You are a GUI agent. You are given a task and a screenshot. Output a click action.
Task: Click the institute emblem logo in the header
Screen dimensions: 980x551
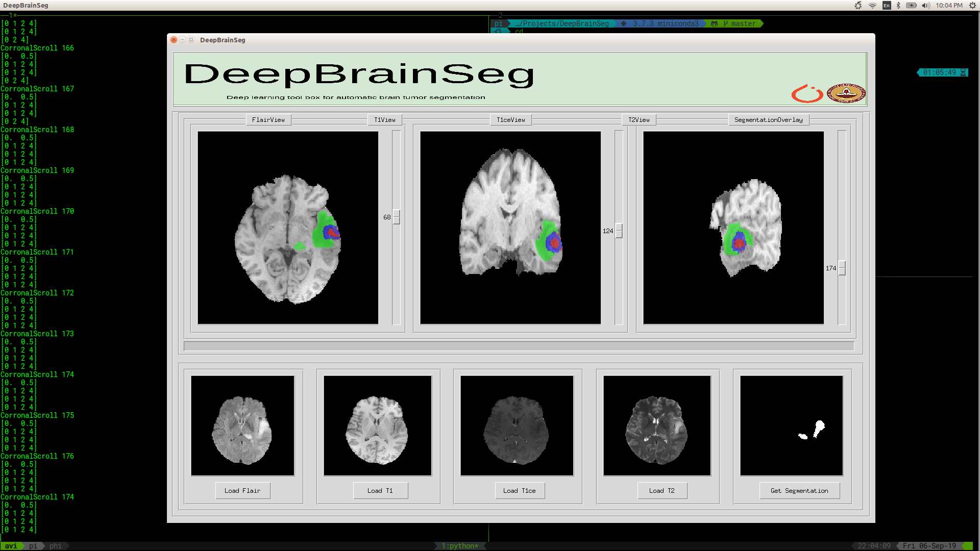click(846, 93)
